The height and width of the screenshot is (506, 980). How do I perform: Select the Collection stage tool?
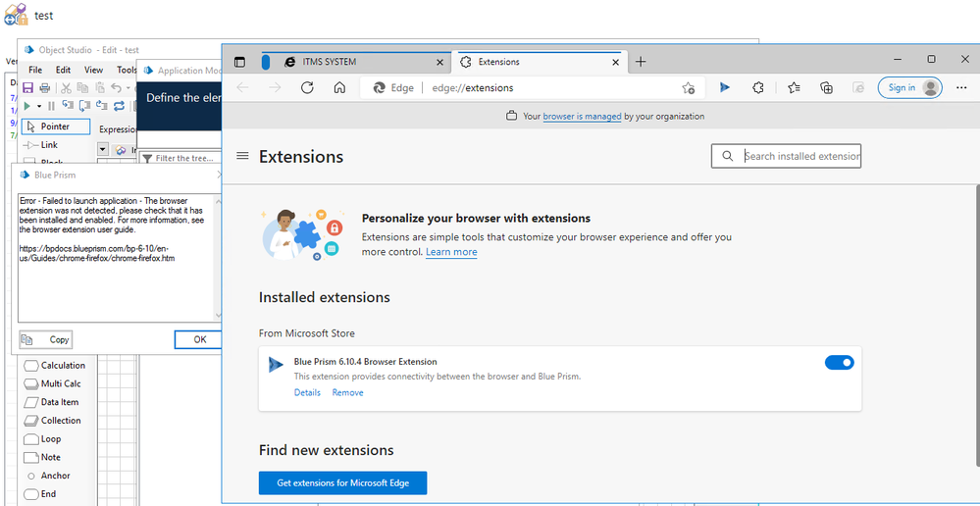click(61, 421)
